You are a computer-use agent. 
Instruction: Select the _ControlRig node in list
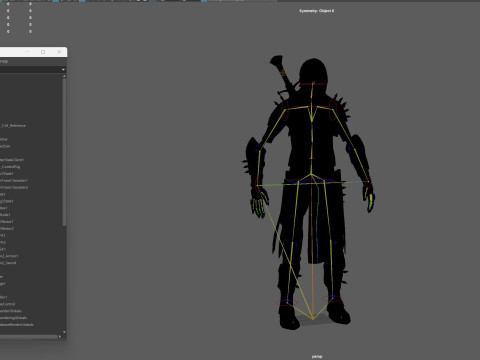10,167
